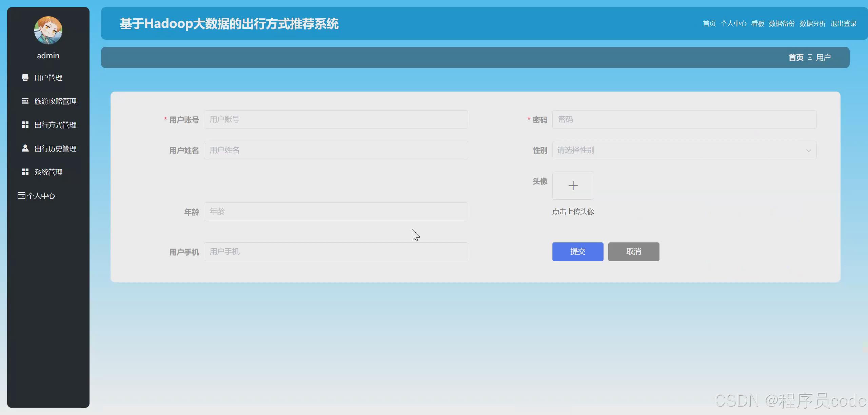Image resolution: width=868 pixels, height=415 pixels.
Task: Expand the gender dropdown chevron arrow
Action: coord(809,150)
